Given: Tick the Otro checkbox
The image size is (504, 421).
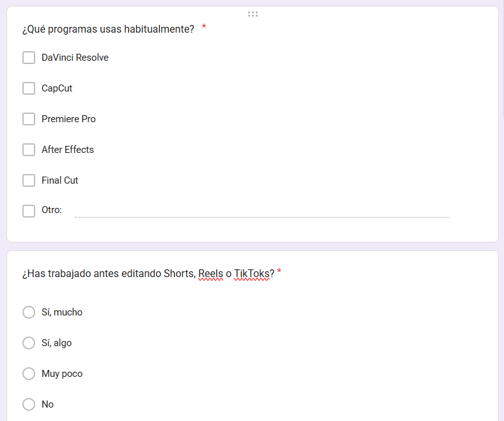Looking at the screenshot, I should coord(29,211).
